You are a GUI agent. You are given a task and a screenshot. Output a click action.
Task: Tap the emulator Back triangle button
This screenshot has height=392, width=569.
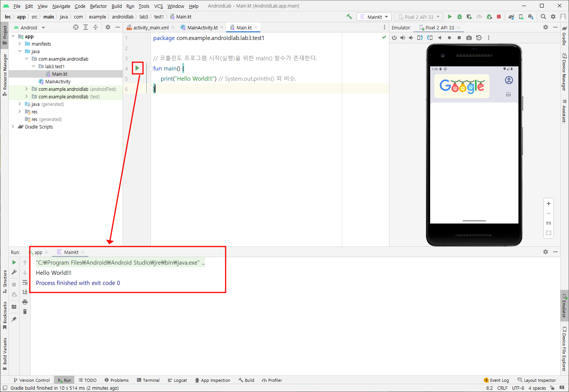tap(440, 38)
